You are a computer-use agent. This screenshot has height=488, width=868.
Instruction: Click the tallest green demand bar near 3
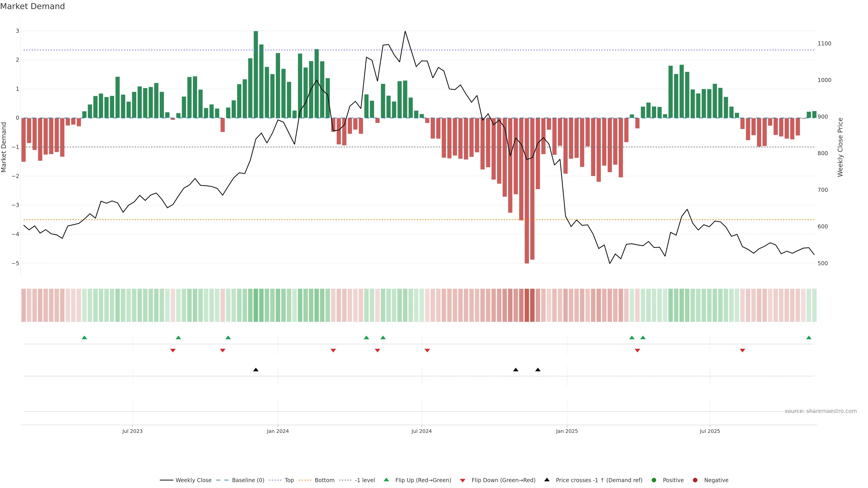(256, 74)
